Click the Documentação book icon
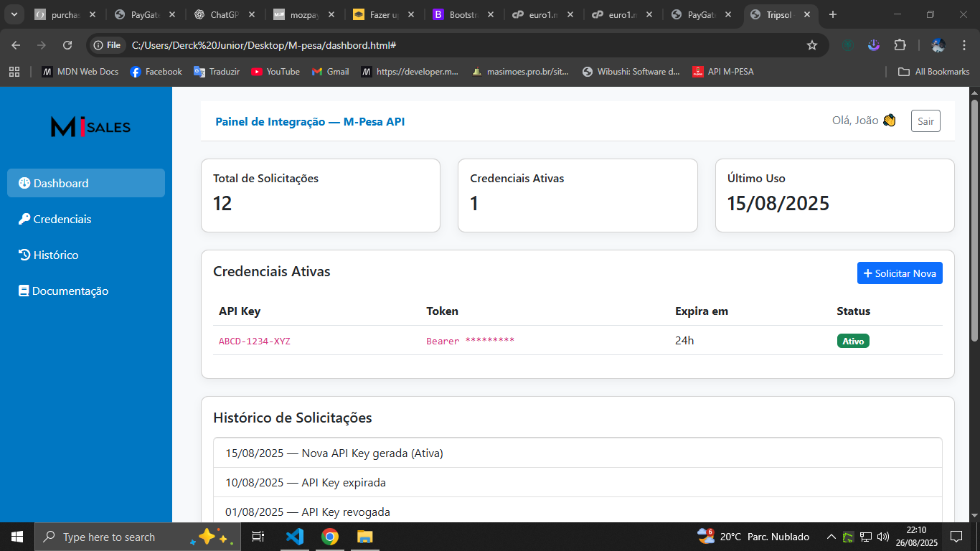 click(x=24, y=291)
